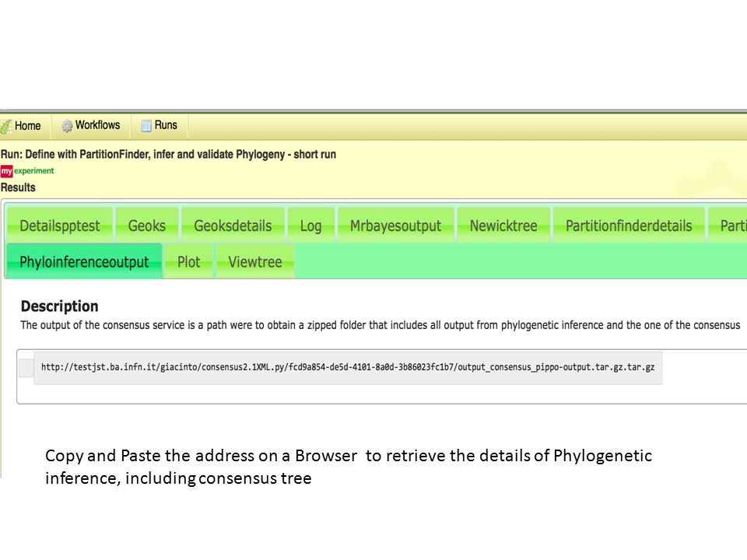Click the consensus output tar.gz URL
The image size is (747, 560).
(x=348, y=367)
